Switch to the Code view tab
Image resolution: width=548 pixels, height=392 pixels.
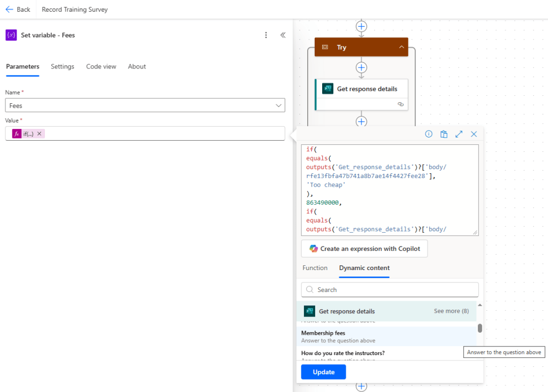[x=101, y=67]
